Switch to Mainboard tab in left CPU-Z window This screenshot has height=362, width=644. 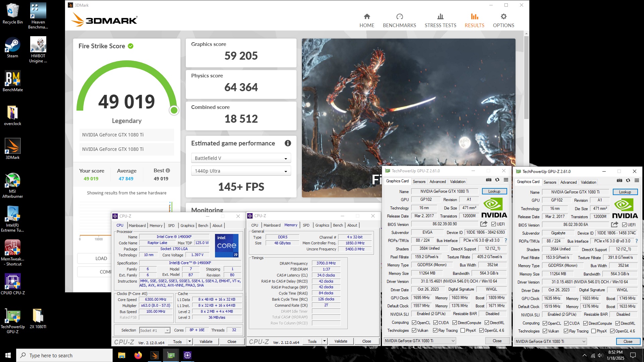click(137, 226)
